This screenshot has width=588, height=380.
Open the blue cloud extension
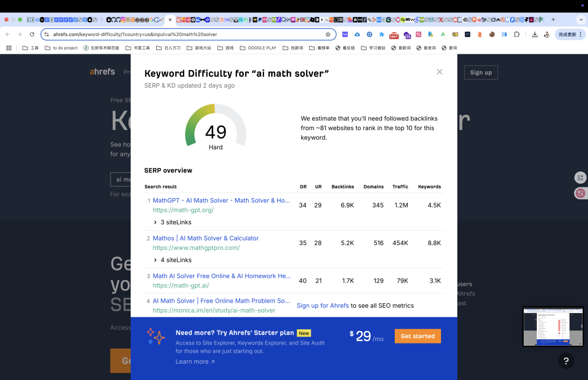(357, 34)
